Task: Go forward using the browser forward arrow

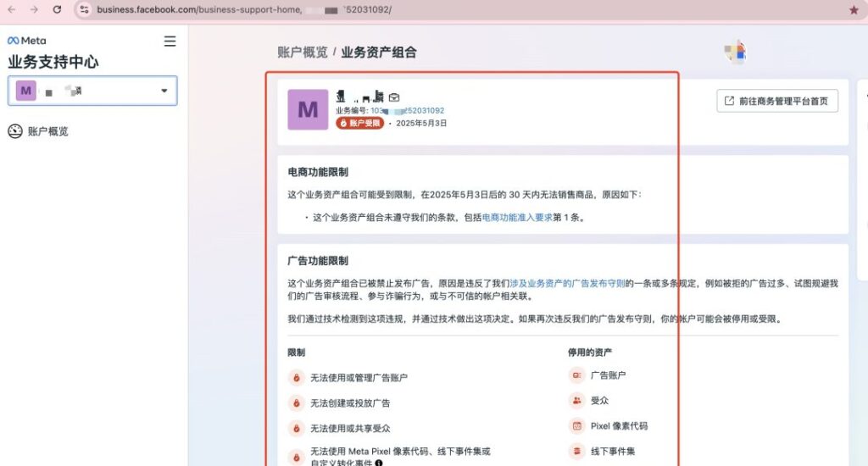Action: [34, 9]
